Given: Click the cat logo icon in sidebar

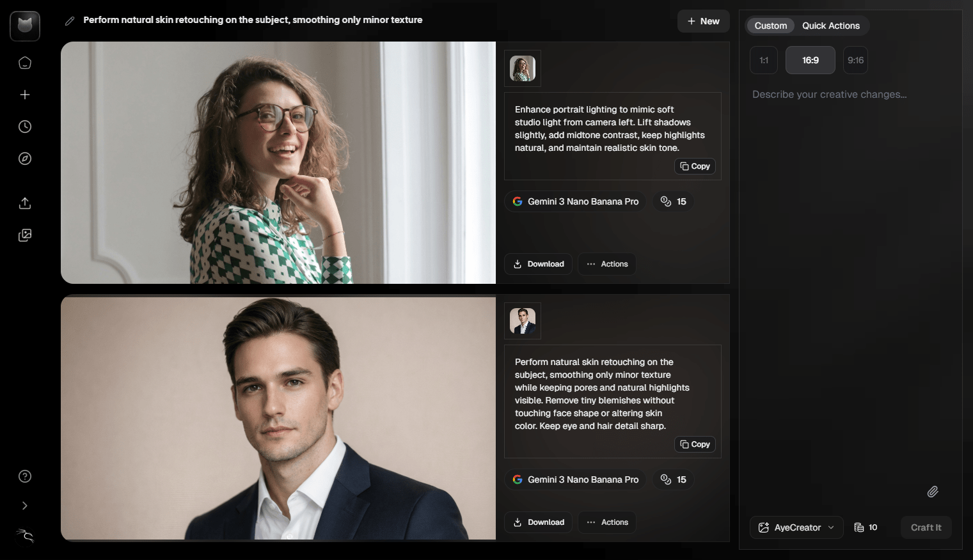Looking at the screenshot, I should pyautogui.click(x=25, y=26).
